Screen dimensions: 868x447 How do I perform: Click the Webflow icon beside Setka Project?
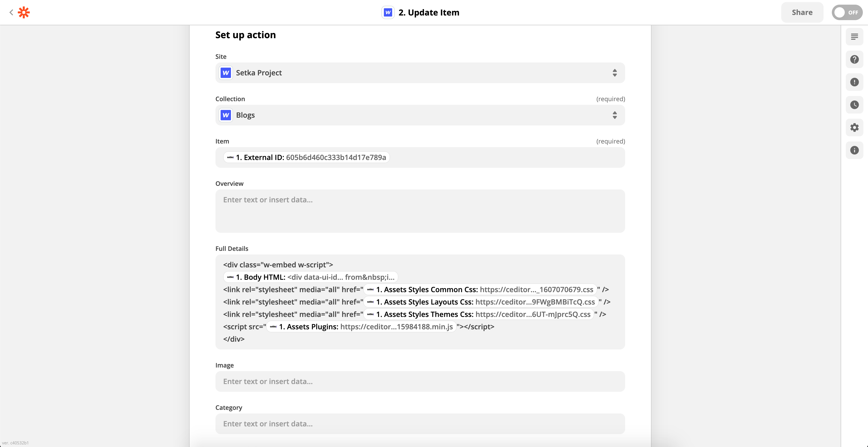point(226,73)
